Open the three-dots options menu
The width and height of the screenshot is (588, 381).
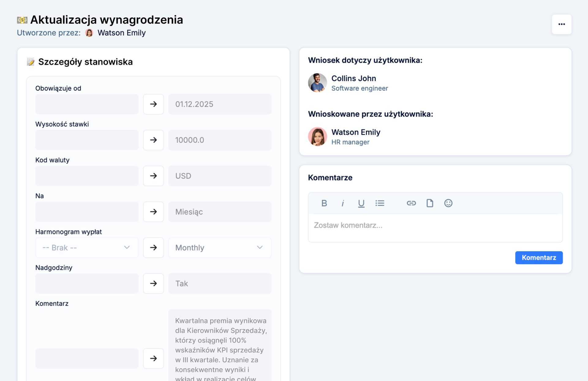(x=561, y=24)
